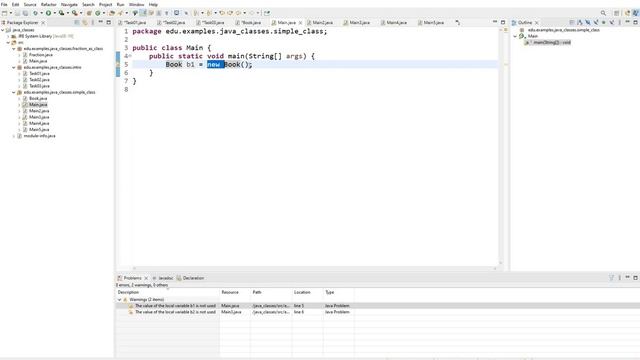Open the Window menu

point(136,4)
